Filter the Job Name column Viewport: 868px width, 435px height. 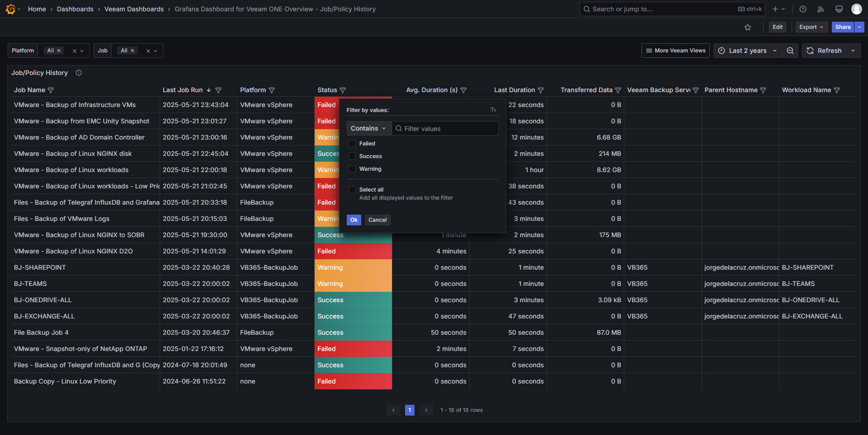pos(51,90)
